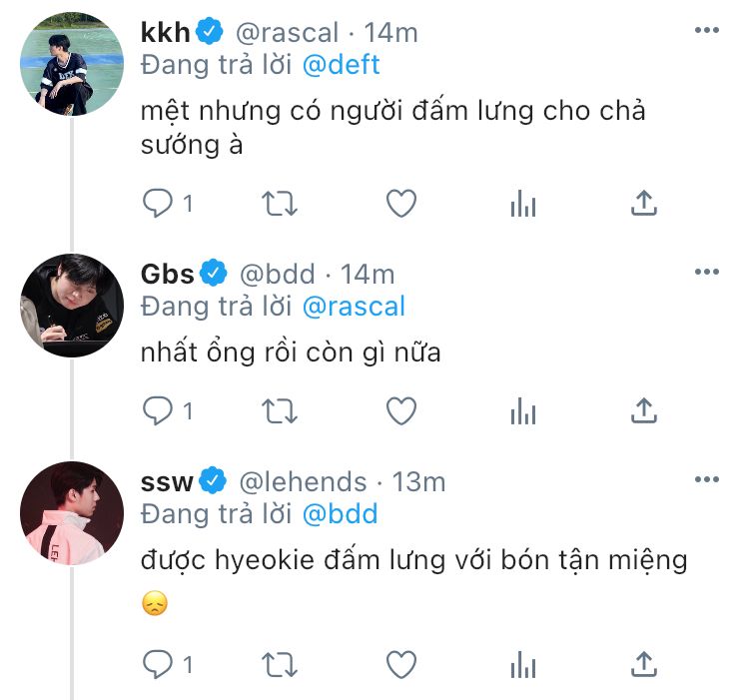Reply to kkh's tweet
Screen dimensions: 749x700
tap(158, 204)
